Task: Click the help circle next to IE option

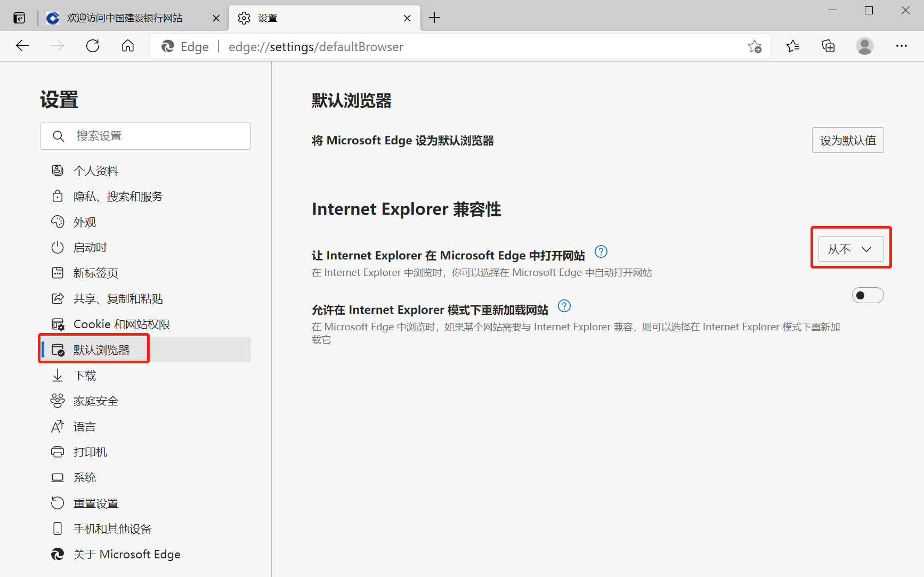Action: click(601, 251)
